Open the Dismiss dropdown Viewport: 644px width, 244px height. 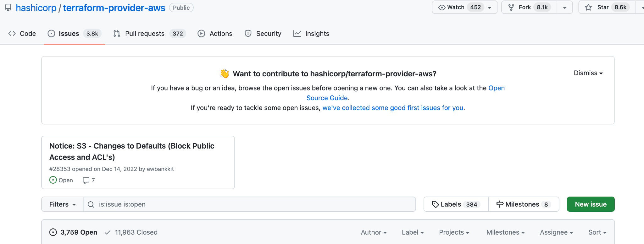[588, 73]
